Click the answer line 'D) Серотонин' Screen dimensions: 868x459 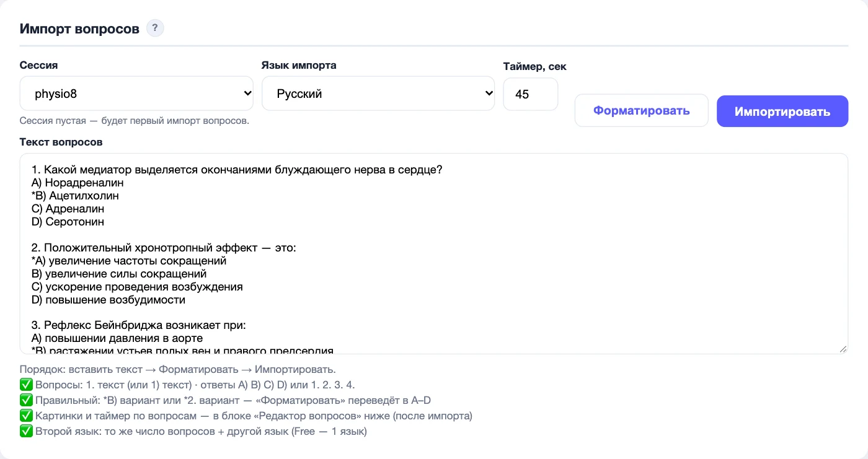click(68, 222)
